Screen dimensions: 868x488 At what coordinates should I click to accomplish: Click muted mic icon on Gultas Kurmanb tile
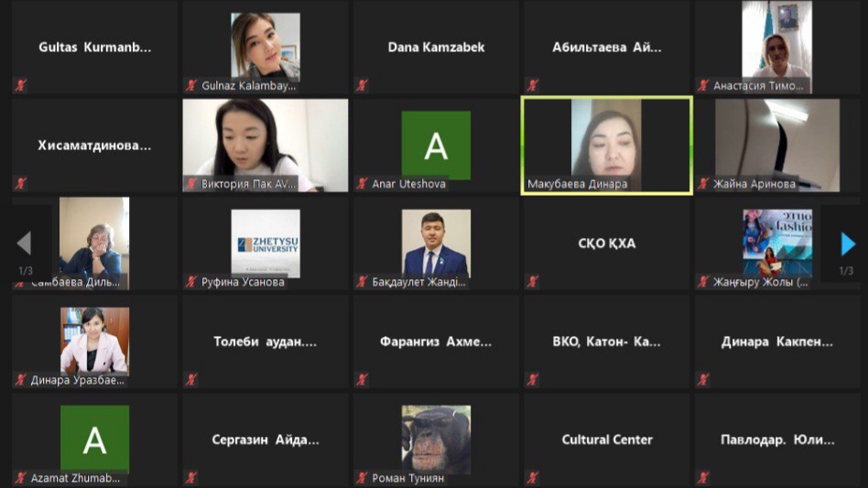[x=21, y=86]
